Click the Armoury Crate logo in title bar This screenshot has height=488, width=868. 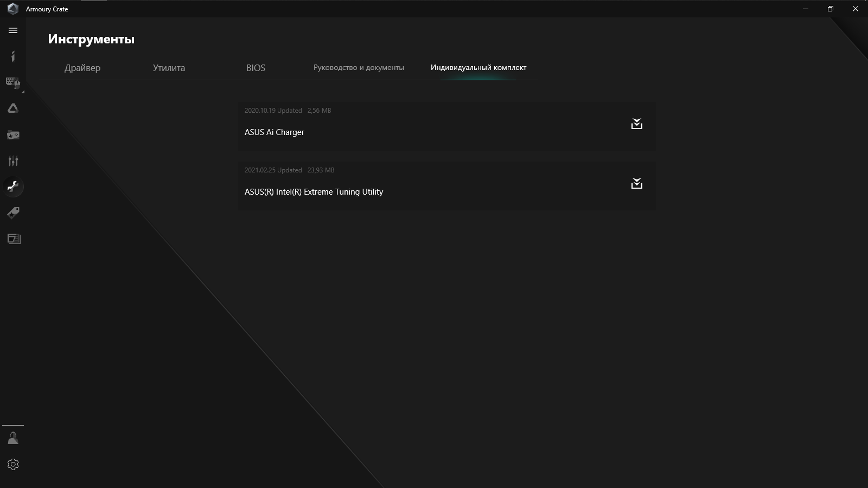[12, 9]
